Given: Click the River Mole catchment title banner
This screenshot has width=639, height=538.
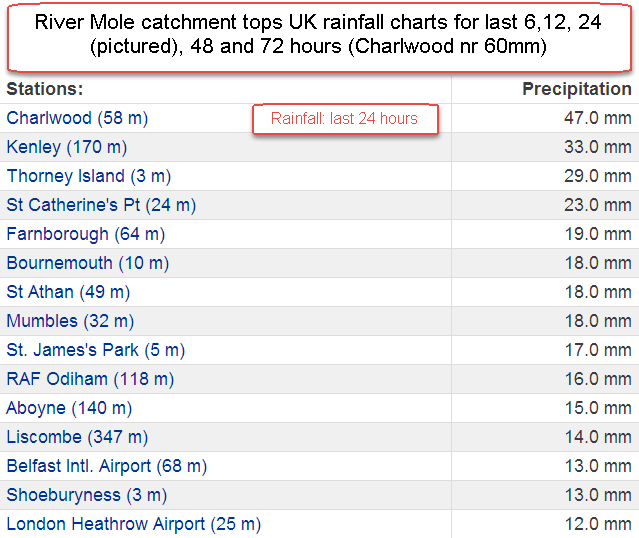Looking at the screenshot, I should click(318, 36).
